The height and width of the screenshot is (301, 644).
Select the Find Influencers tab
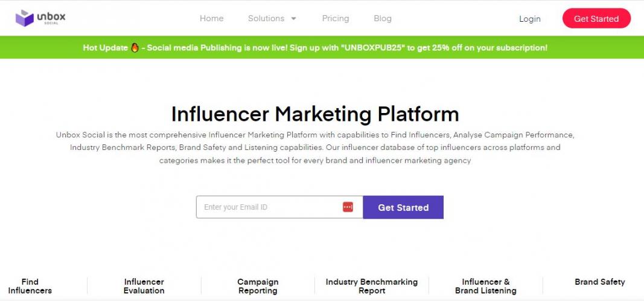pos(30,286)
